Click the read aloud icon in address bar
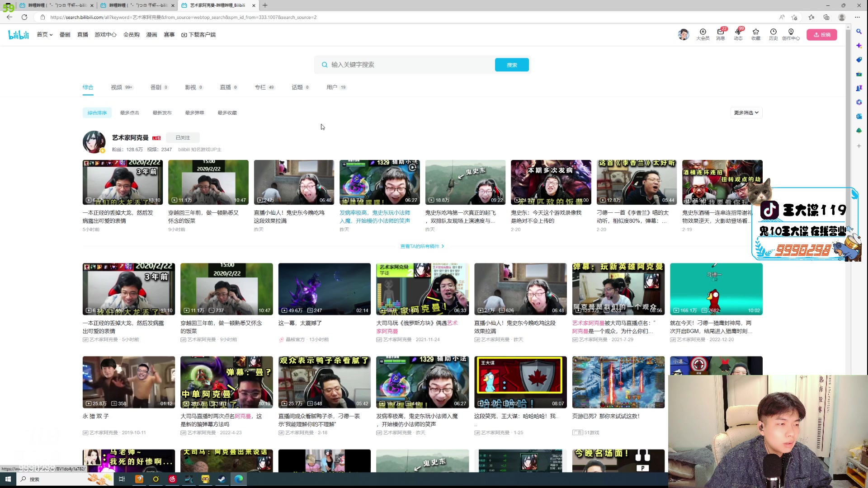Image resolution: width=868 pixels, height=488 pixels. (x=782, y=17)
